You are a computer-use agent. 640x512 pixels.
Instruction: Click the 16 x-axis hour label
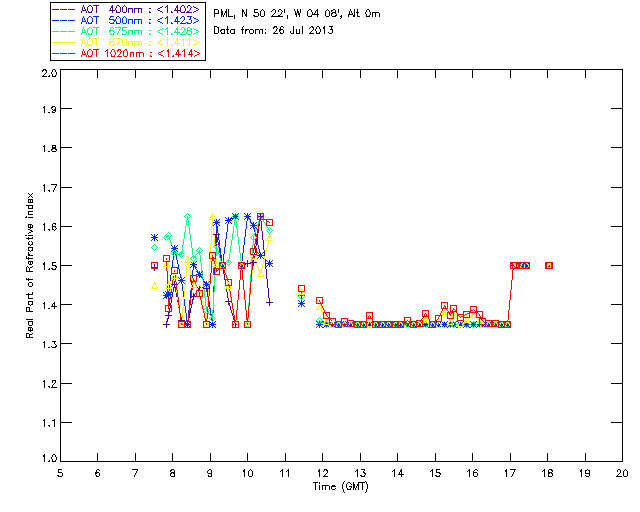pyautogui.click(x=473, y=473)
